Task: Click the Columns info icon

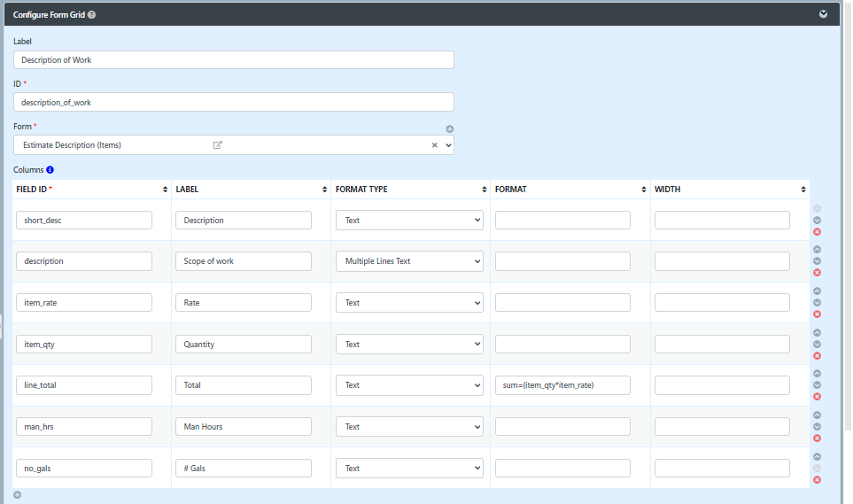Action: click(x=50, y=170)
